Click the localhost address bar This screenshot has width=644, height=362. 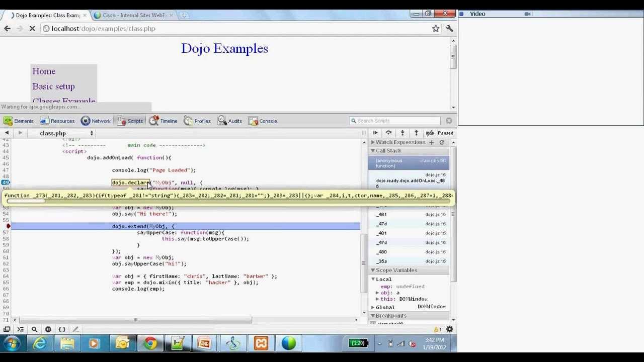[236, 29]
